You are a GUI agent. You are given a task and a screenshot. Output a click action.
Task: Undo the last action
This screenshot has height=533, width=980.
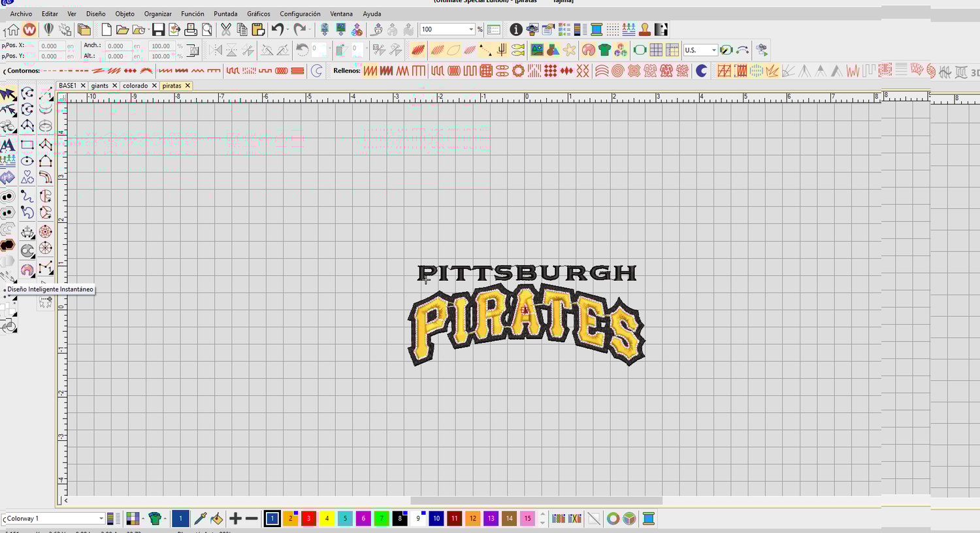coord(278,29)
